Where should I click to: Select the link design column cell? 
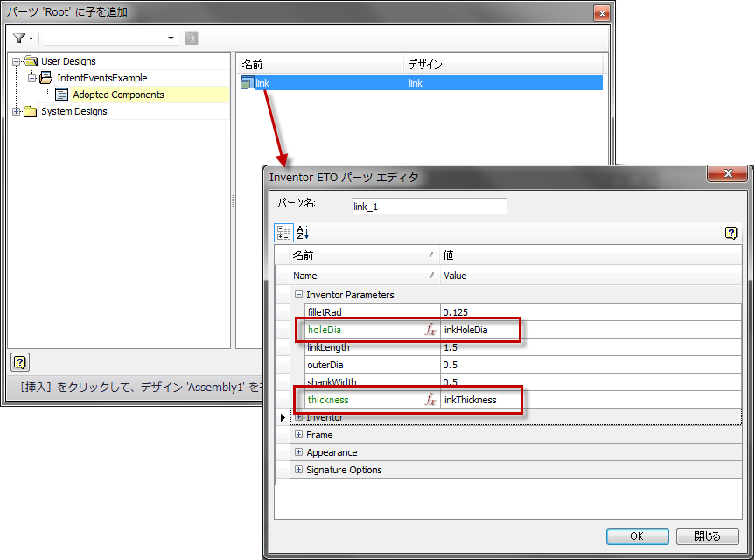tap(416, 83)
